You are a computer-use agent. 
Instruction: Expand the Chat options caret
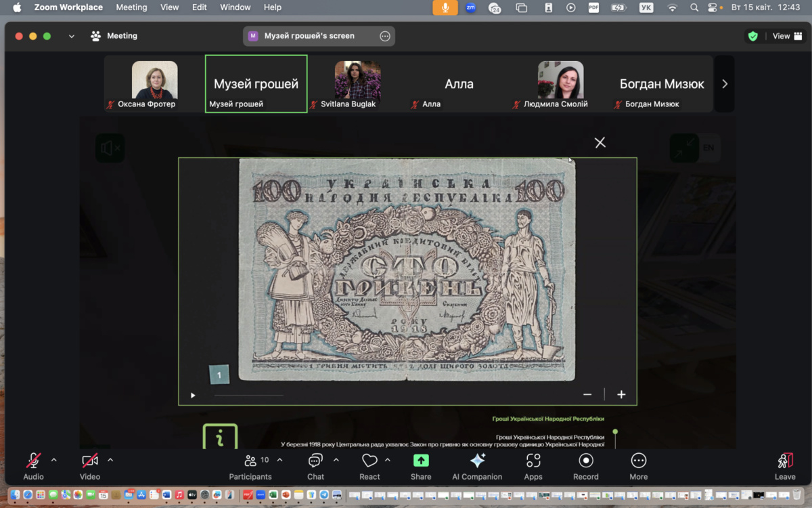point(336,461)
